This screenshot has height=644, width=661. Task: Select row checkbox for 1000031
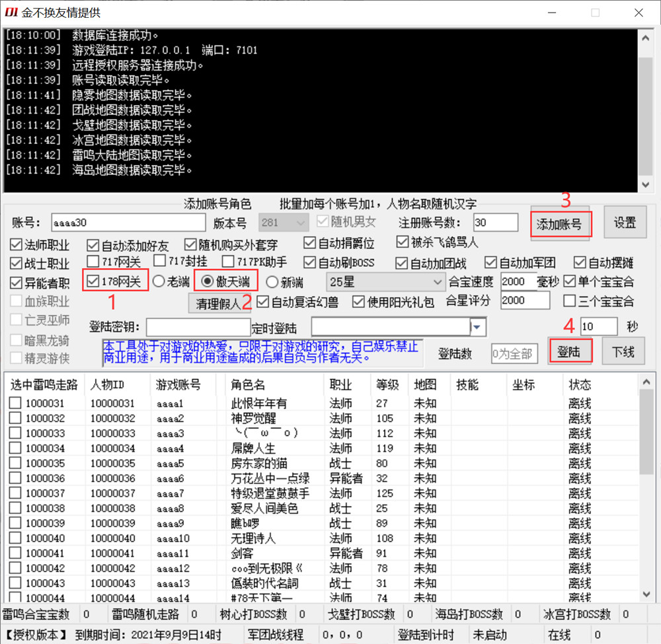pos(15,403)
